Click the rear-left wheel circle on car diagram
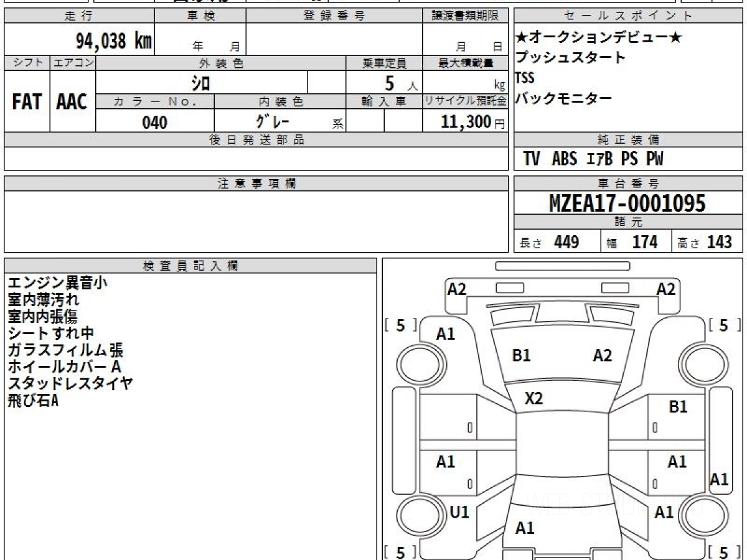747x560 pixels. tap(415, 515)
